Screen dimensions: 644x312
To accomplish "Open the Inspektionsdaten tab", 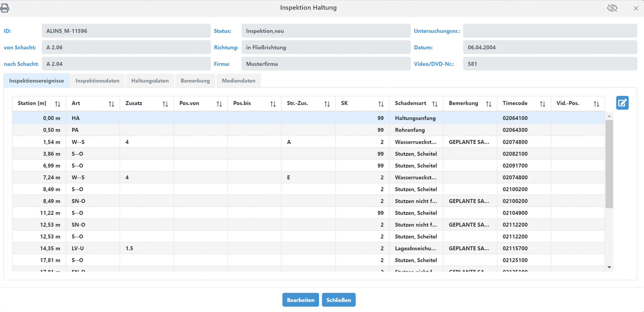I will click(x=97, y=81).
